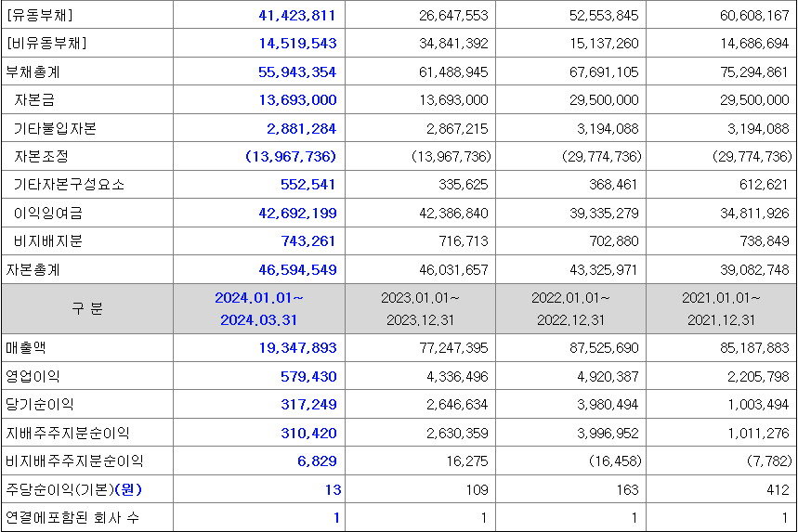Select the 이익잉여금 row label
The height and width of the screenshot is (532, 798).
pos(48,213)
